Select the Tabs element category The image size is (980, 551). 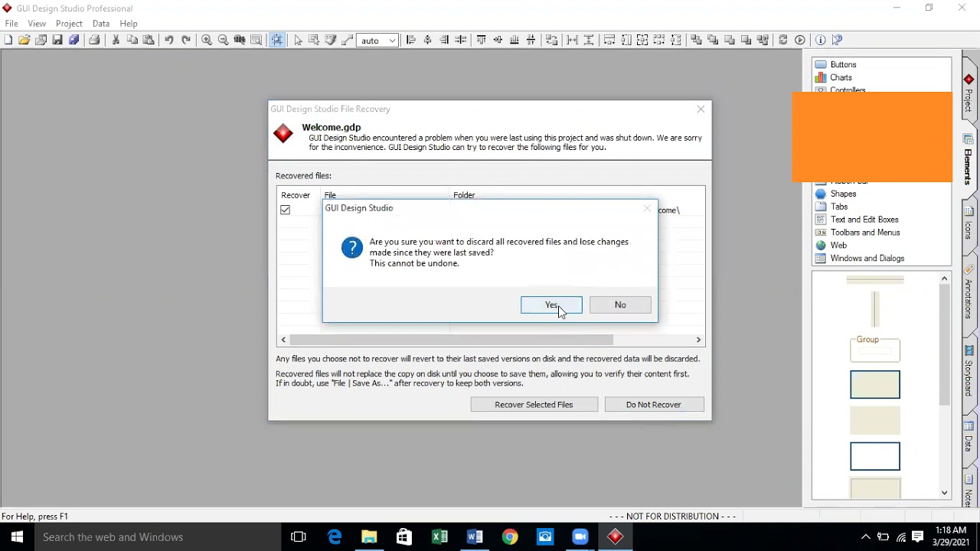tap(839, 207)
